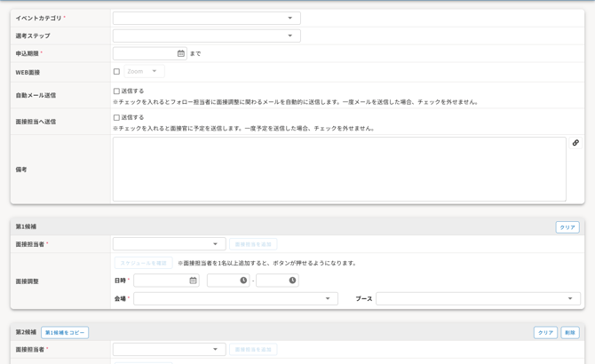Click 第1候補をコピー button

(x=65, y=333)
